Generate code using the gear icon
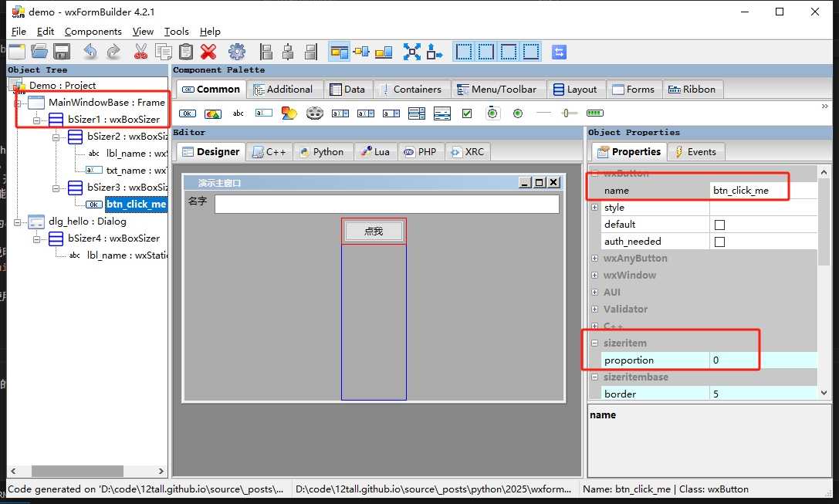Screen dimensions: 839x504 (236, 52)
